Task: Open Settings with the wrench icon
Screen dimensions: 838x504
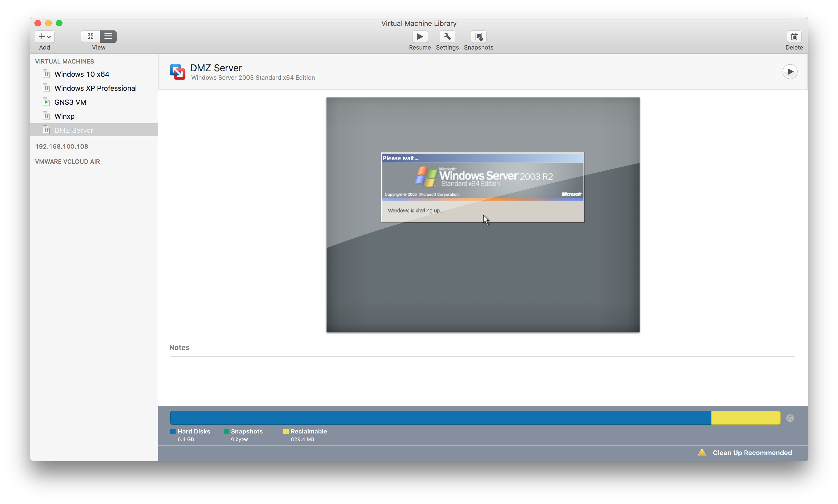Action: tap(447, 36)
